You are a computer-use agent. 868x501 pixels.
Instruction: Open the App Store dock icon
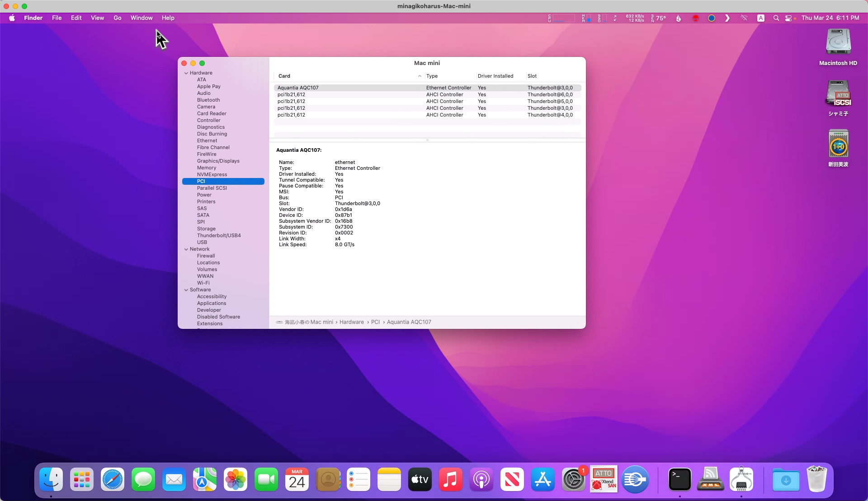point(542,479)
